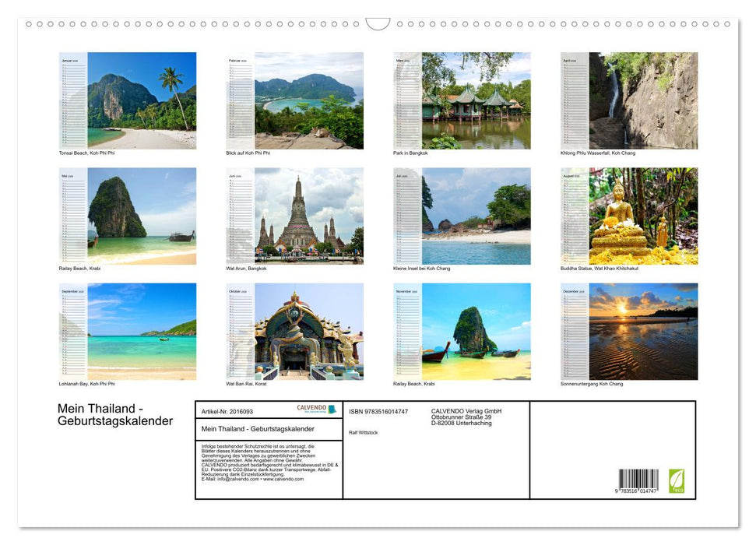Click the Januar month date column
756x545 pixels.
[x=73, y=100]
